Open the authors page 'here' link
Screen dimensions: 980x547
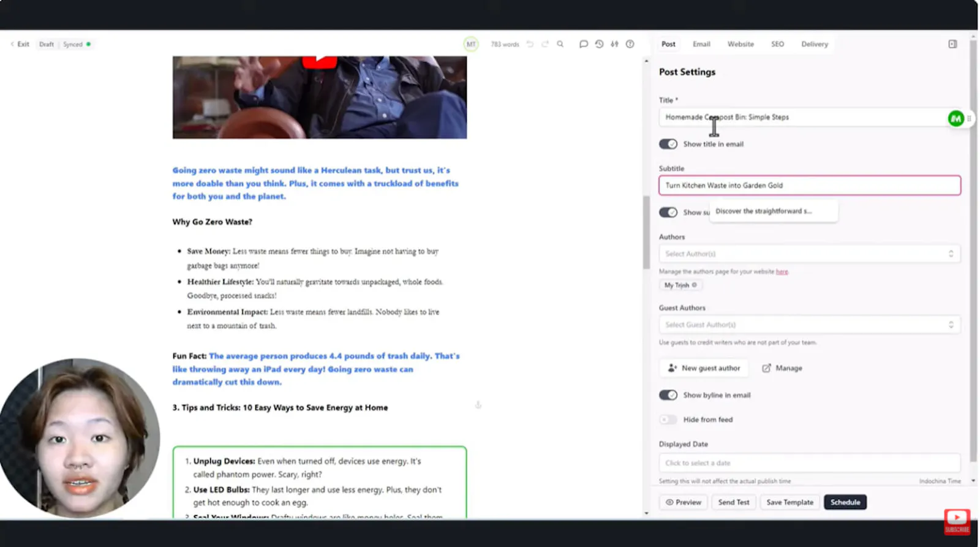(782, 271)
